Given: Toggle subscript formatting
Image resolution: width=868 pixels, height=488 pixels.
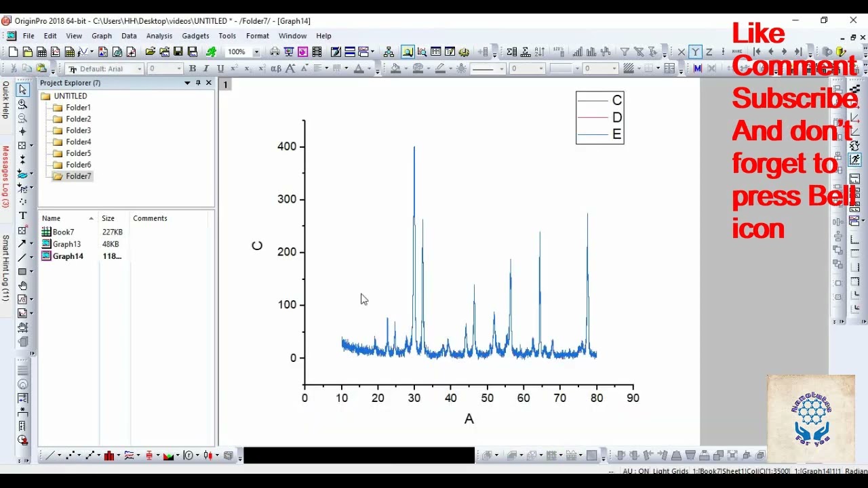Looking at the screenshot, I should tap(248, 68).
